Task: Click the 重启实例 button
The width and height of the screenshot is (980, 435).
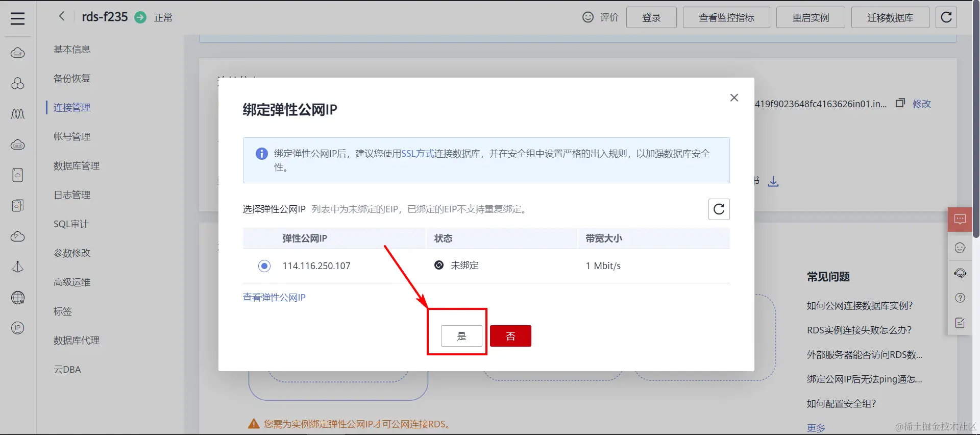Action: [811, 17]
